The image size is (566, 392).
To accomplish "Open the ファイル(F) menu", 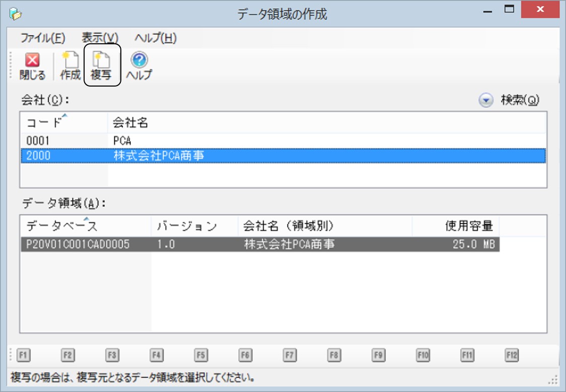I will click(43, 38).
